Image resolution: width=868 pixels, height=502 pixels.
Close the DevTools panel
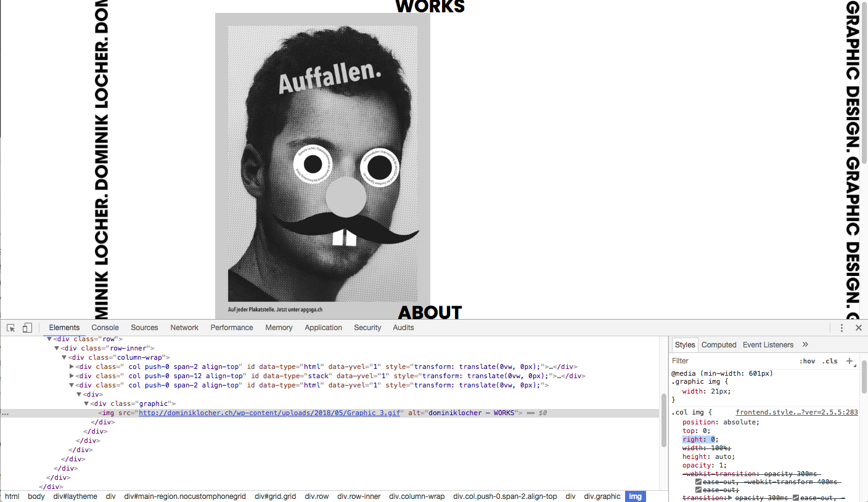pyautogui.click(x=858, y=328)
